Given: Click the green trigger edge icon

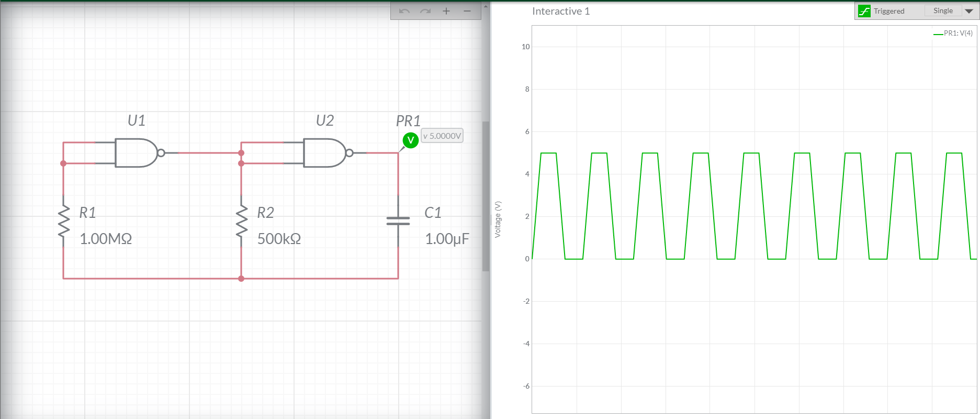Looking at the screenshot, I should [x=864, y=11].
